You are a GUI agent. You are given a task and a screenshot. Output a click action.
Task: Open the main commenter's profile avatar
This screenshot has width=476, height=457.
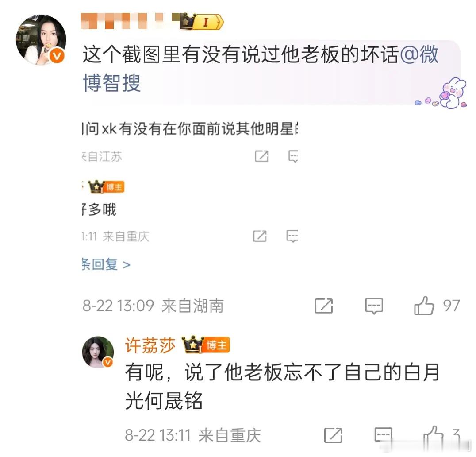41,39
